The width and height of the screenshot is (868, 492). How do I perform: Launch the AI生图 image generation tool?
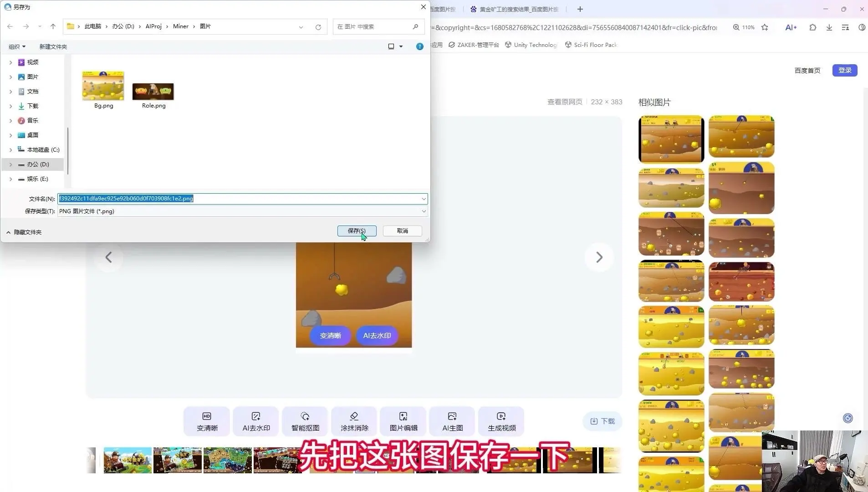(x=453, y=421)
